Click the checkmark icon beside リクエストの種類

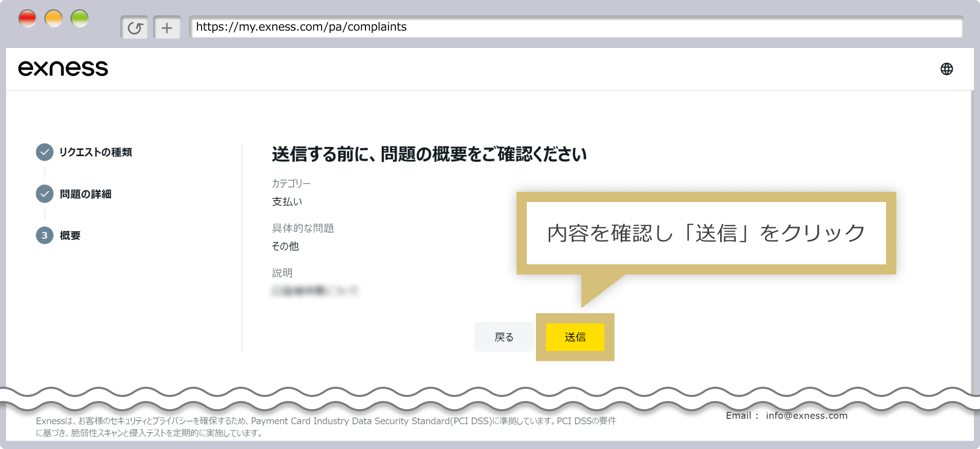pyautogui.click(x=45, y=152)
